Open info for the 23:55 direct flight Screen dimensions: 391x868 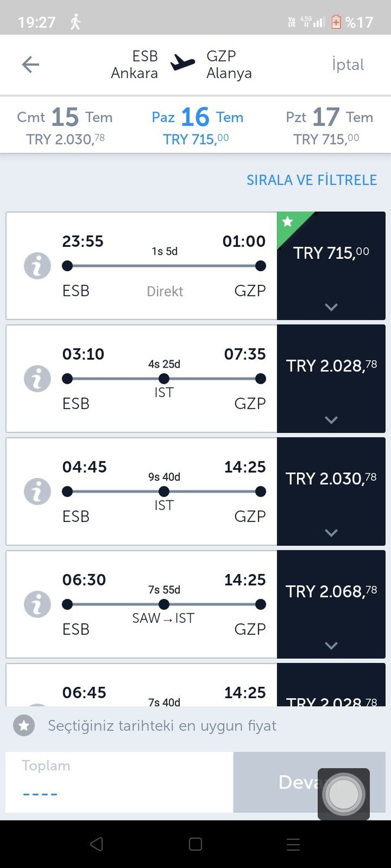(x=37, y=266)
